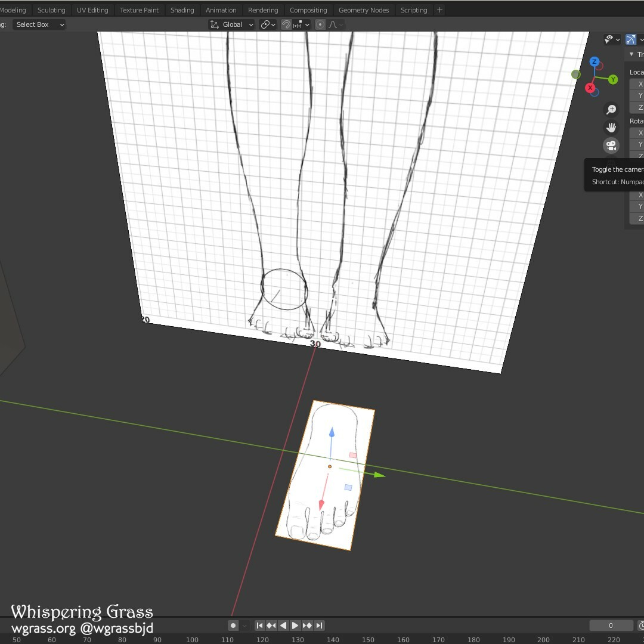This screenshot has height=644, width=644.
Task: Switch to the Rendering workspace tab
Action: (x=263, y=10)
